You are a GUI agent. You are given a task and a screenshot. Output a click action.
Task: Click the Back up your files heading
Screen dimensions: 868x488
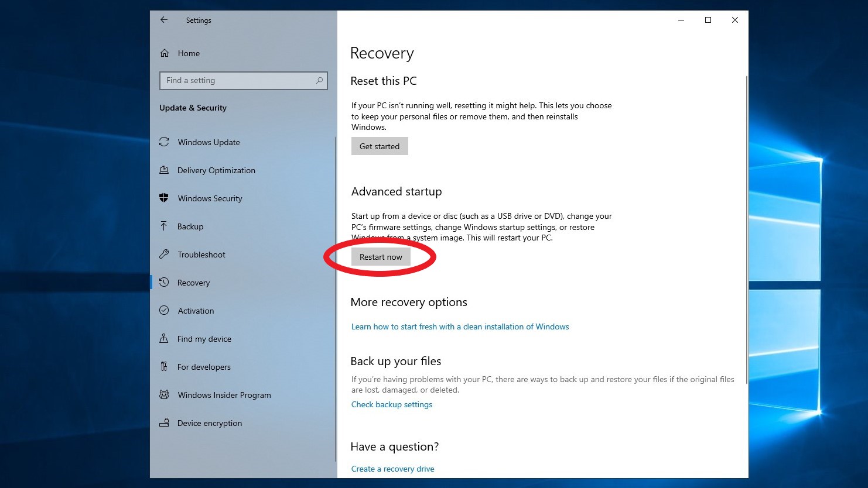pos(396,361)
